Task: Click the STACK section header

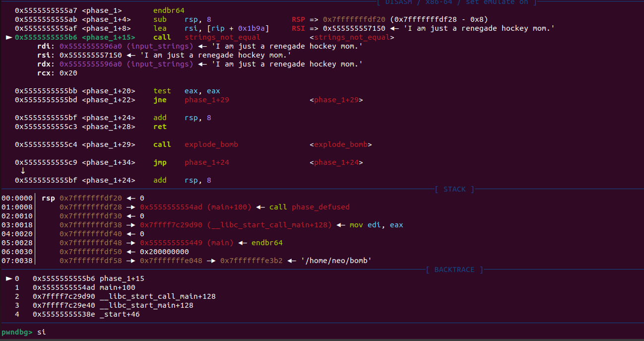Action: click(x=454, y=189)
